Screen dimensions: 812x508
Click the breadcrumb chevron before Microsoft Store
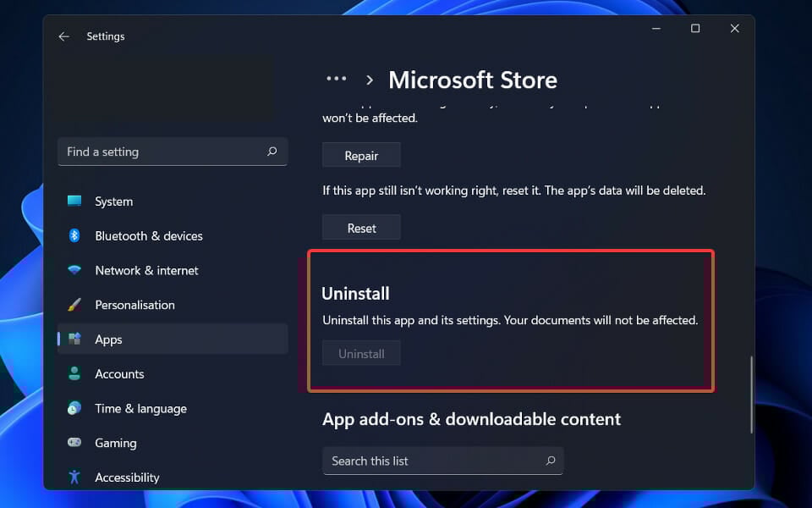[x=370, y=80]
